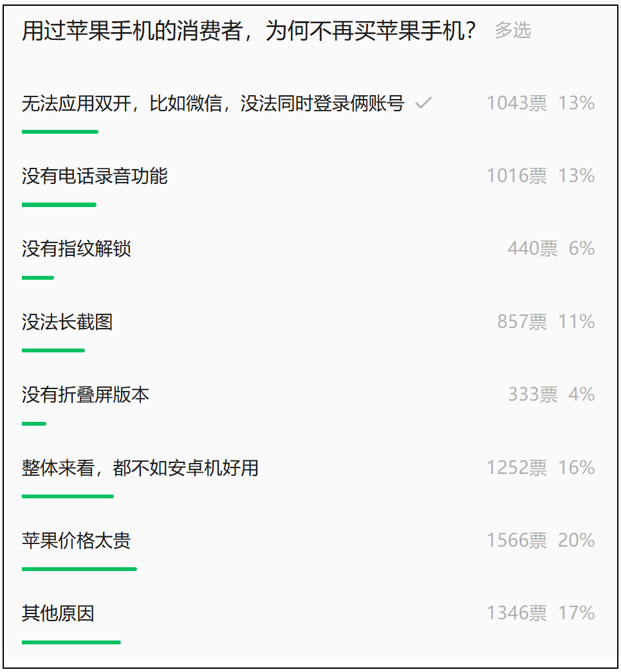
Task: Click the 1016票 13% vote count
Action: tap(541, 176)
